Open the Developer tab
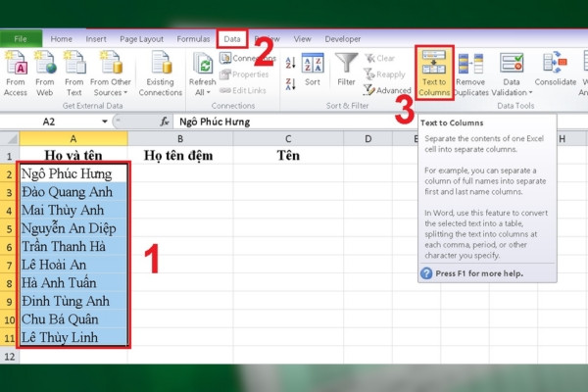 343,38
